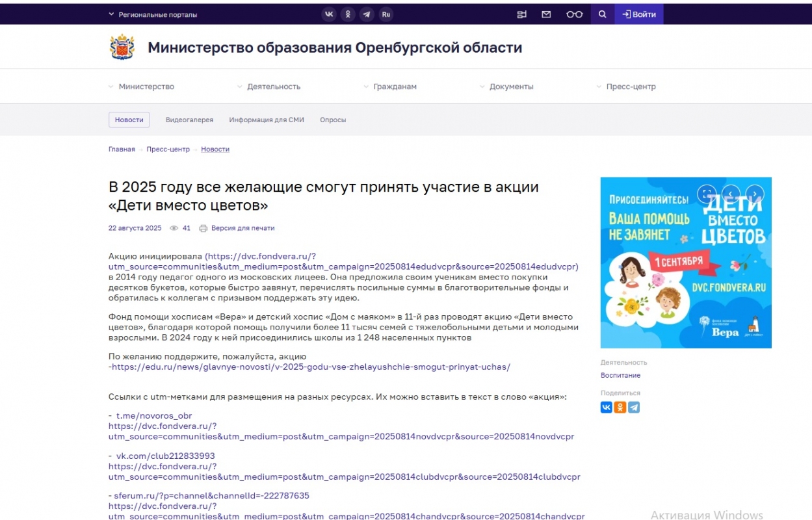This screenshot has width=812, height=520.
Task: Open the Telegram icon in top bar
Action: [367, 14]
